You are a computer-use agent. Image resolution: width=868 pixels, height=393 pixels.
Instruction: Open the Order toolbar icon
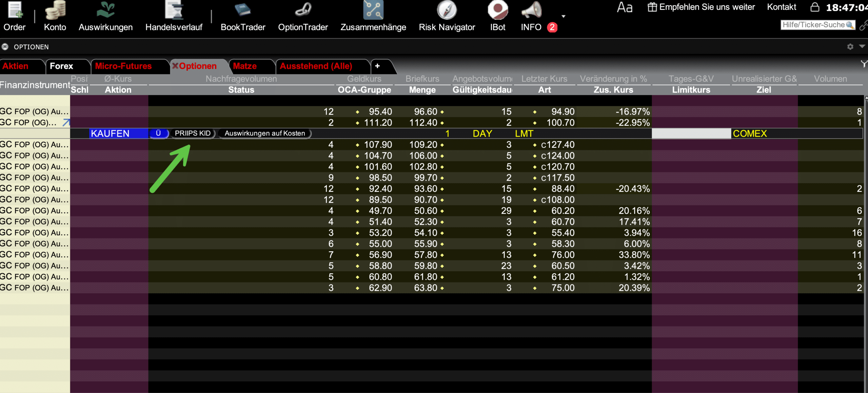pyautogui.click(x=15, y=16)
